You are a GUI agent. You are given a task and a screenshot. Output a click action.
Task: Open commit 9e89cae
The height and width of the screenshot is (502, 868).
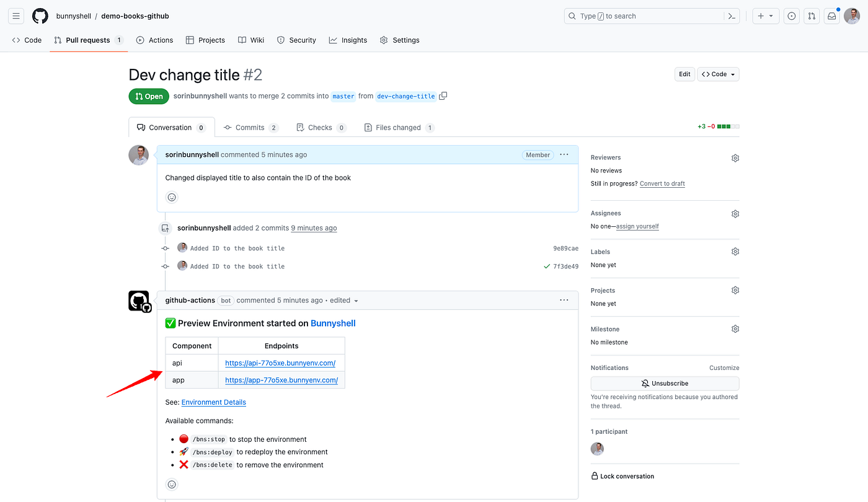(x=565, y=249)
